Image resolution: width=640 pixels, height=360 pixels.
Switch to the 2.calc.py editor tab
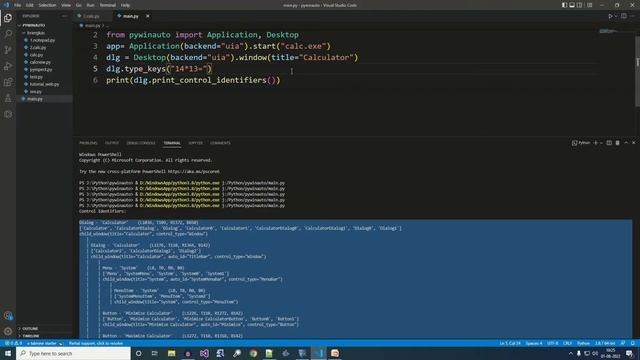tap(93, 16)
